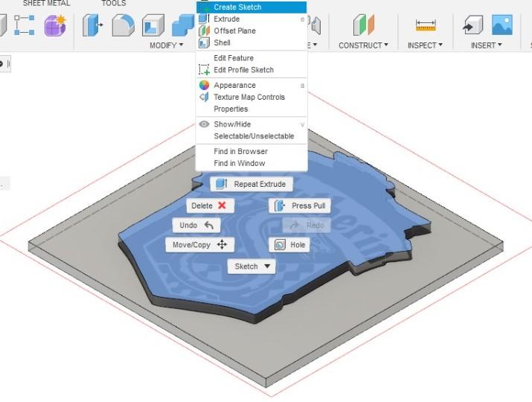This screenshot has height=402, width=532.
Task: Click the Insert image (Decal) icon
Action: (x=502, y=25)
